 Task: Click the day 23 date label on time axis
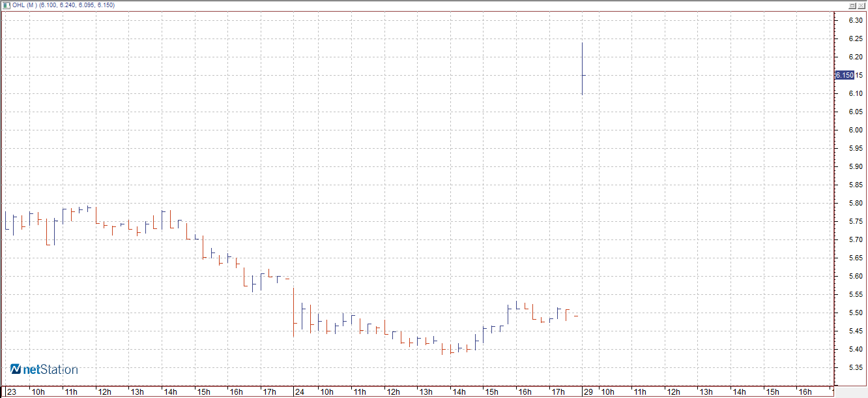pyautogui.click(x=11, y=392)
